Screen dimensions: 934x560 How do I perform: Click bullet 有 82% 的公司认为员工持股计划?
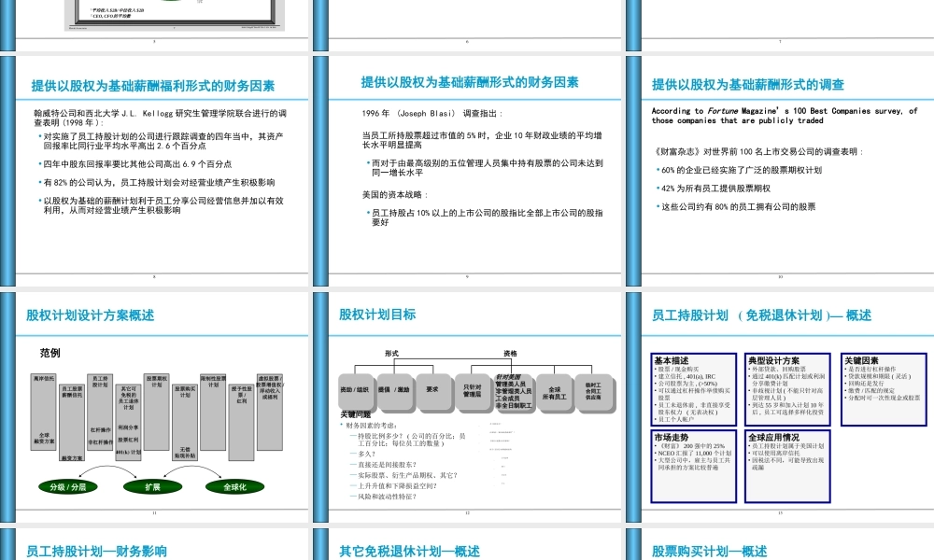pyautogui.click(x=157, y=183)
